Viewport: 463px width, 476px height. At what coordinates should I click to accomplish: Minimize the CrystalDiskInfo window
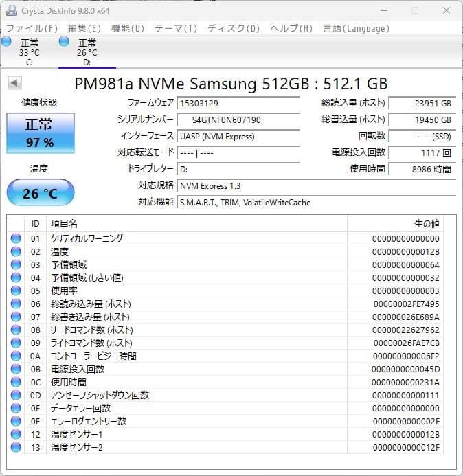click(384, 10)
